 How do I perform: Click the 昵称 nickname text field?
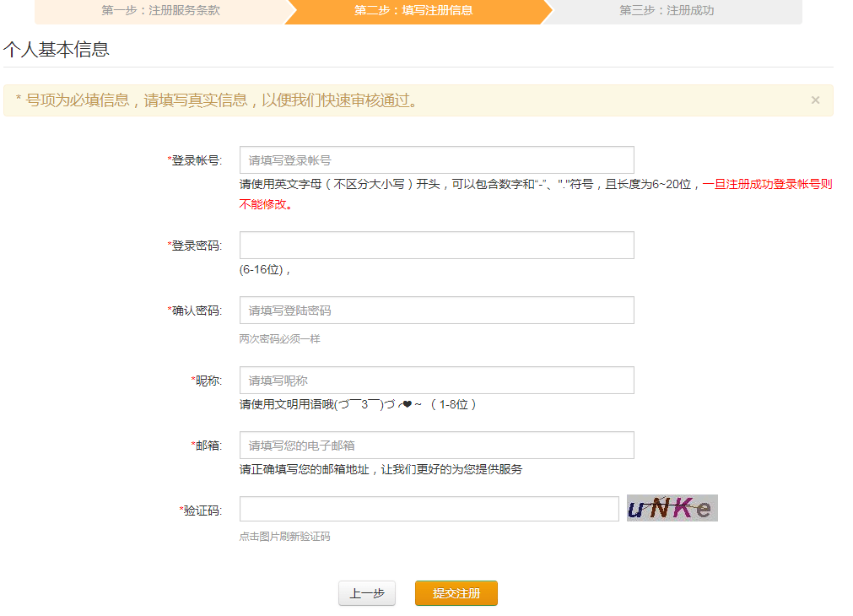coord(436,381)
